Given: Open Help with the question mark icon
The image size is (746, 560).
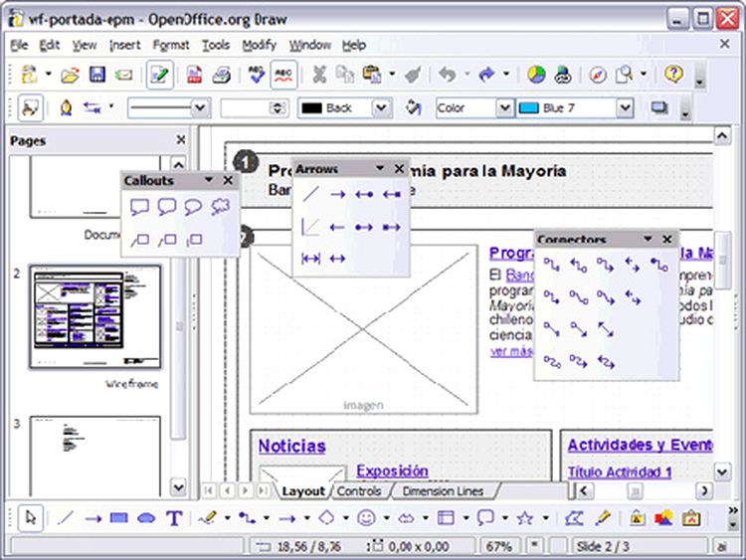Looking at the screenshot, I should pyautogui.click(x=673, y=74).
